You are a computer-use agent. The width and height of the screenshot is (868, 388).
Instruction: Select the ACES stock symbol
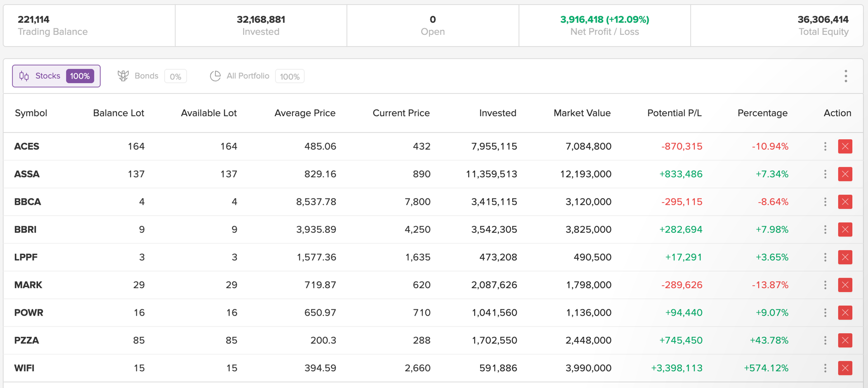click(27, 147)
